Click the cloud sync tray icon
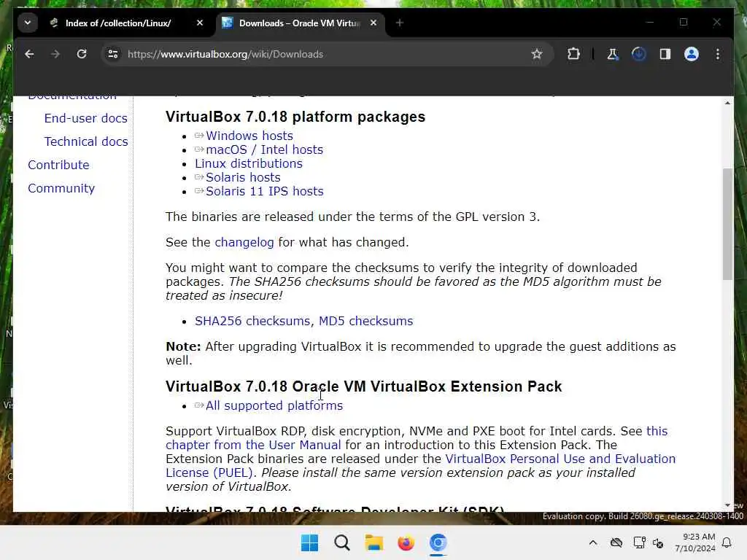 [x=616, y=542]
